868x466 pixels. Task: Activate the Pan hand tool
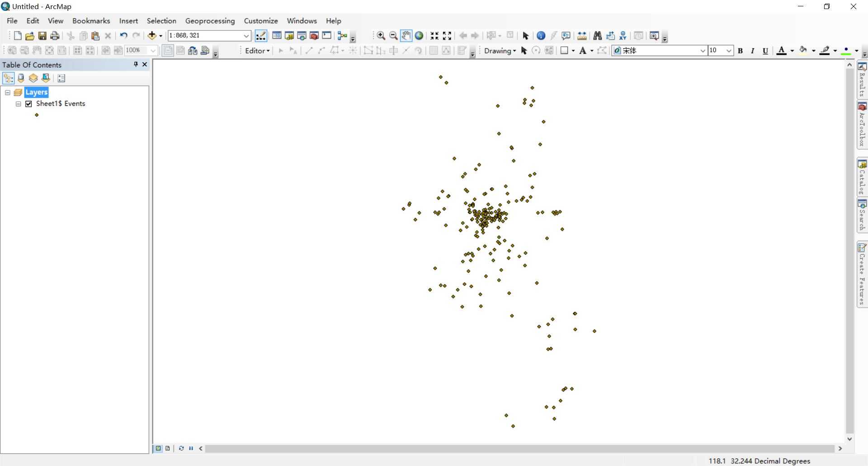tap(406, 36)
